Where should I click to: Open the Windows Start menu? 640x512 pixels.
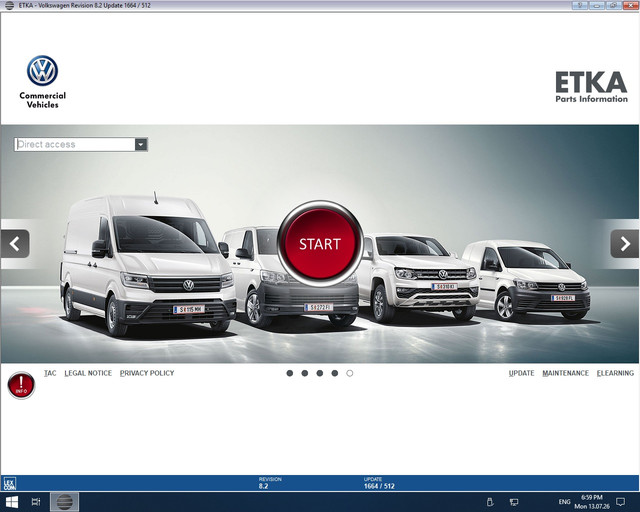coord(12,502)
